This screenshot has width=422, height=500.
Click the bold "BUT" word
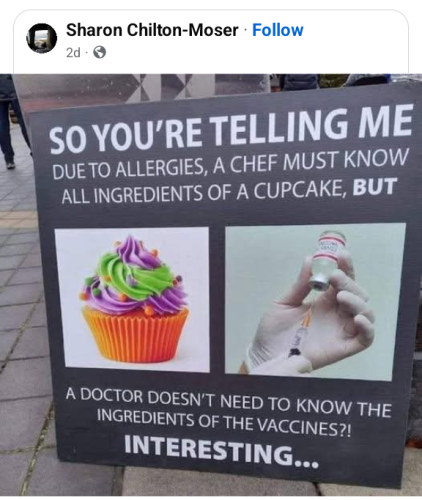pyautogui.click(x=375, y=187)
